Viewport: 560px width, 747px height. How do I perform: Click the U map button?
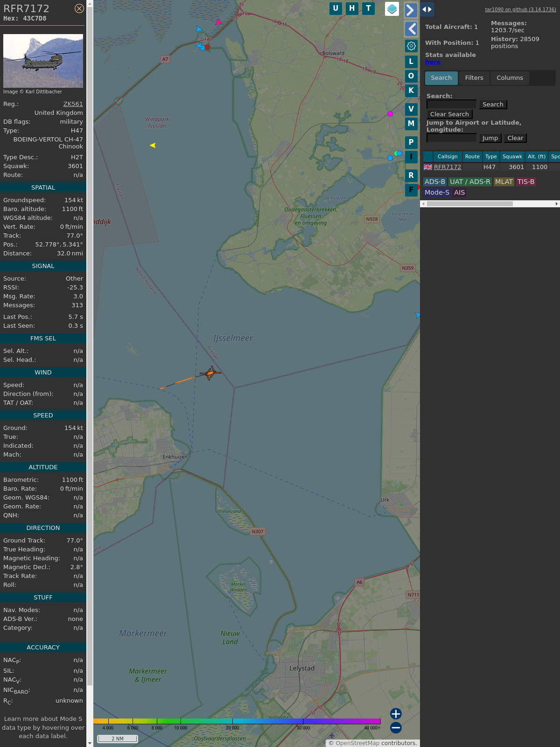coord(336,8)
